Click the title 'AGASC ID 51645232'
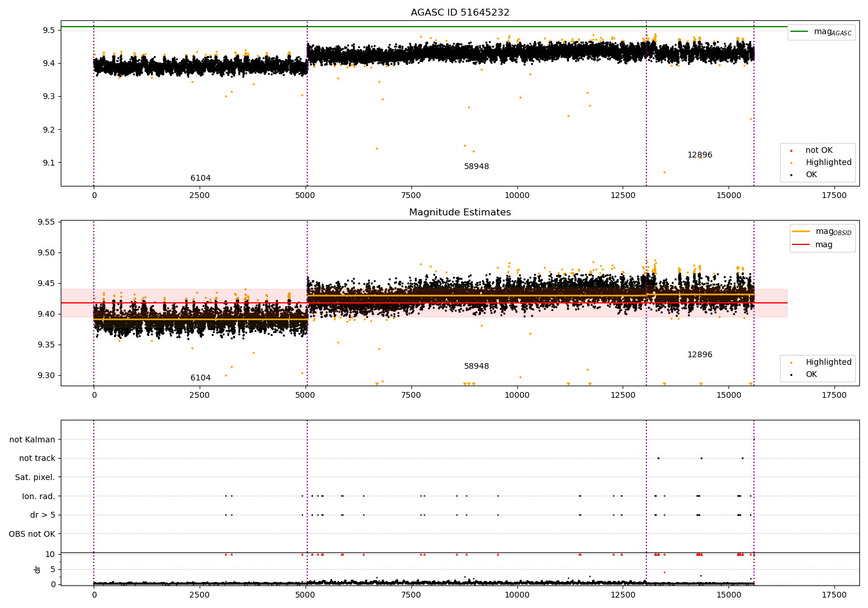This screenshot has width=868, height=608. pos(460,13)
